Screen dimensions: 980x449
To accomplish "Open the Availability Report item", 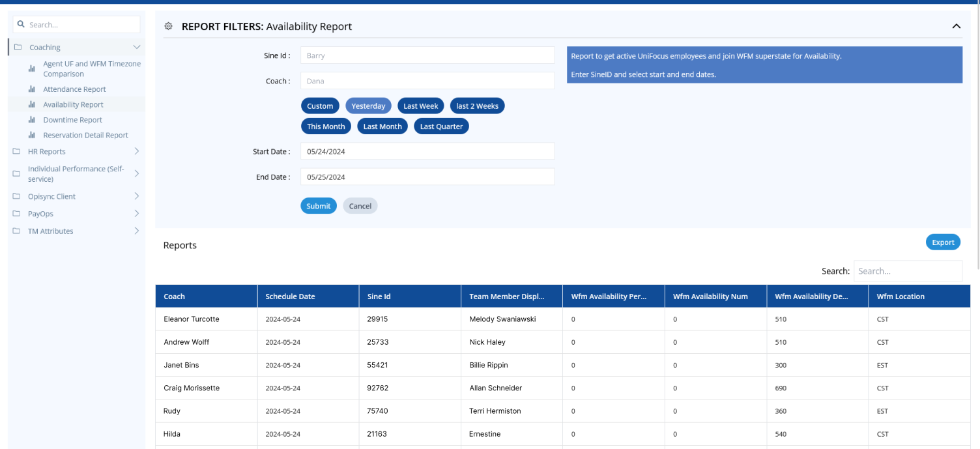I will click(73, 104).
